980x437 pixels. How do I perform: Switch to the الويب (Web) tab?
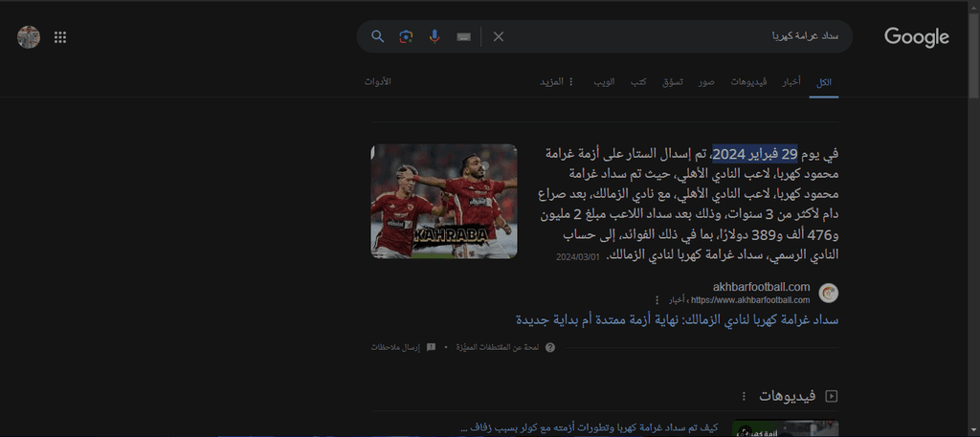[x=604, y=82]
